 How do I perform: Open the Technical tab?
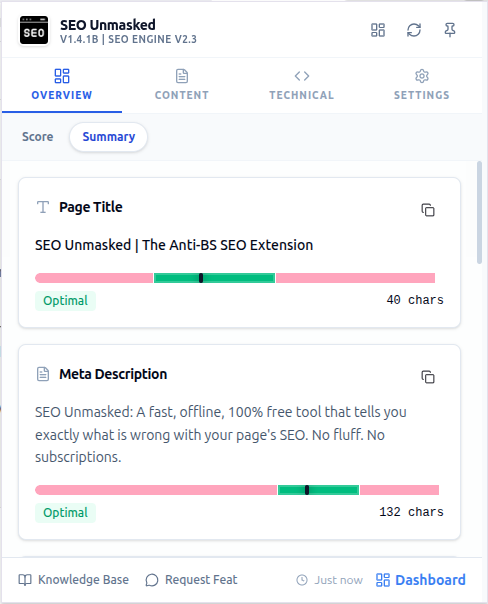click(302, 85)
